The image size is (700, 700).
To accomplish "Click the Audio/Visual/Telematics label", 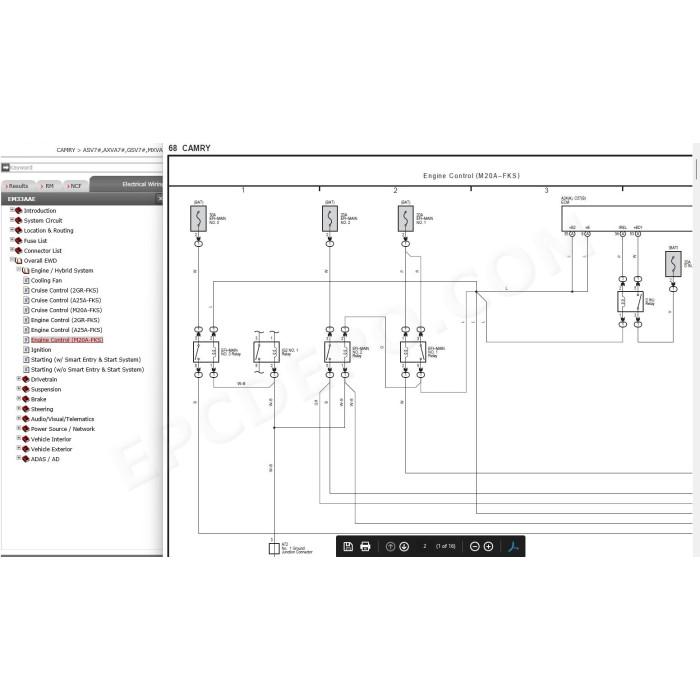I will click(x=62, y=419).
